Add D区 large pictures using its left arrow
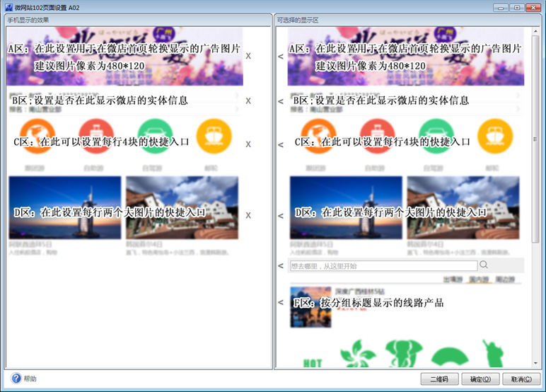 (281, 216)
